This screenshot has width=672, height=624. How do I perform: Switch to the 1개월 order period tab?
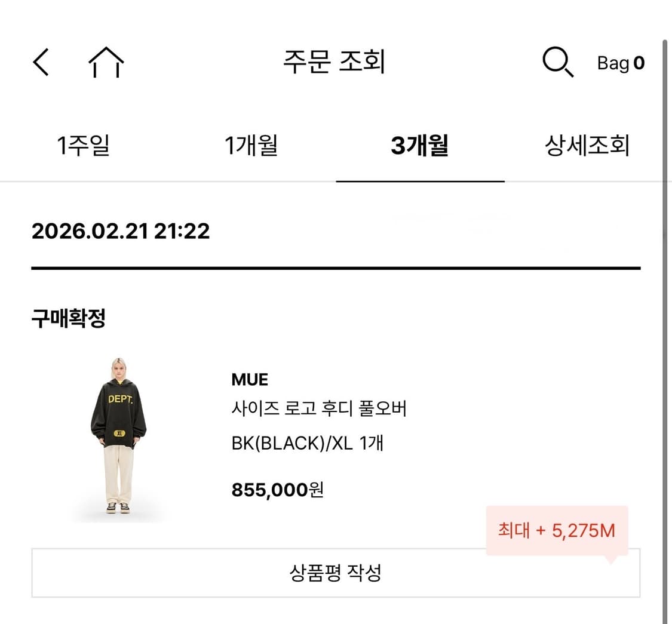[251, 145]
